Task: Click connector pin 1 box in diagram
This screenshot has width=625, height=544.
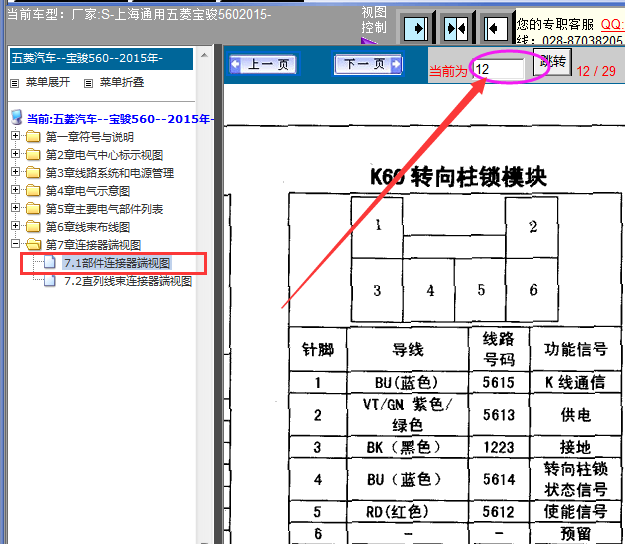Action: tap(377, 227)
